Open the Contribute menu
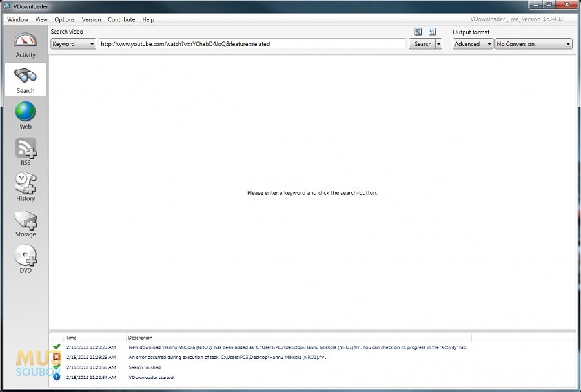 [x=121, y=19]
